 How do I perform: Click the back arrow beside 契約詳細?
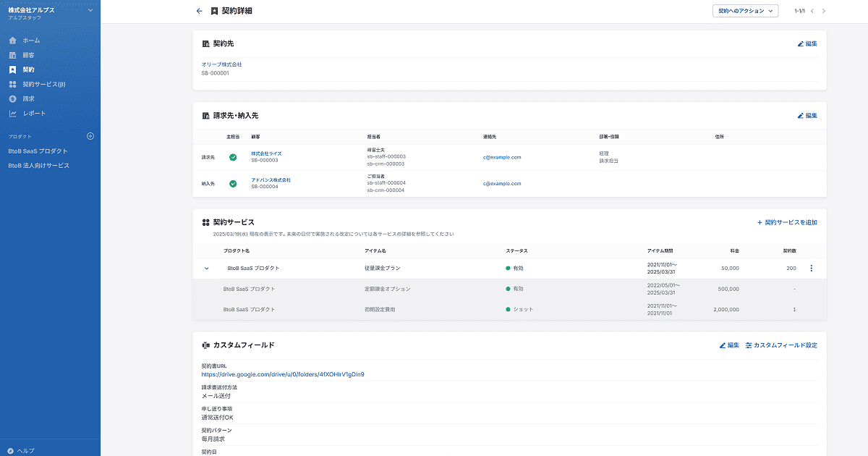click(200, 11)
